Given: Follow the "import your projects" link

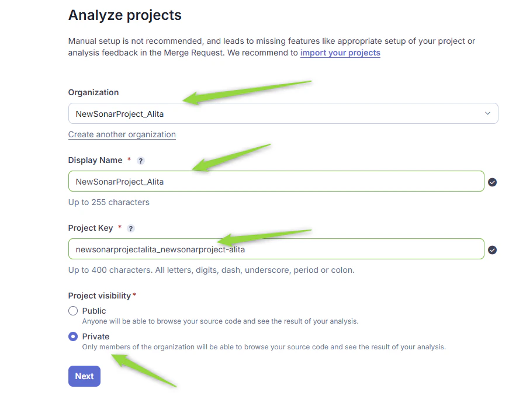Looking at the screenshot, I should coord(340,53).
